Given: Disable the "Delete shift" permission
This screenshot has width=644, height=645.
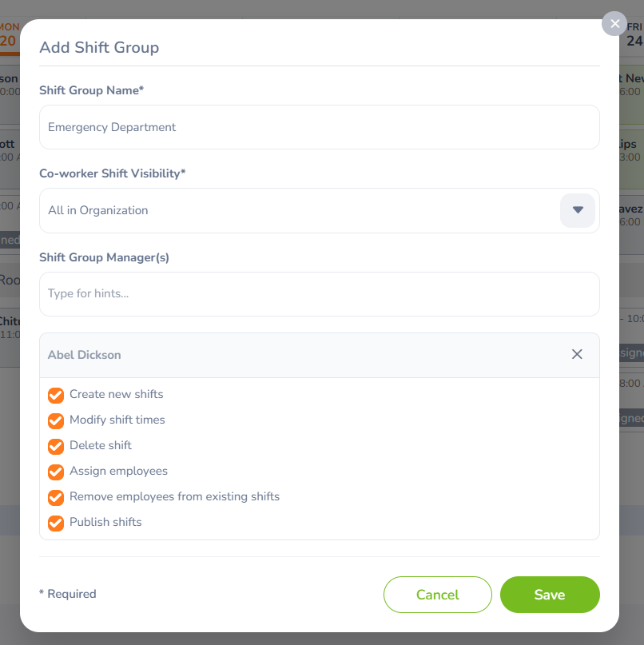Looking at the screenshot, I should click(x=56, y=446).
